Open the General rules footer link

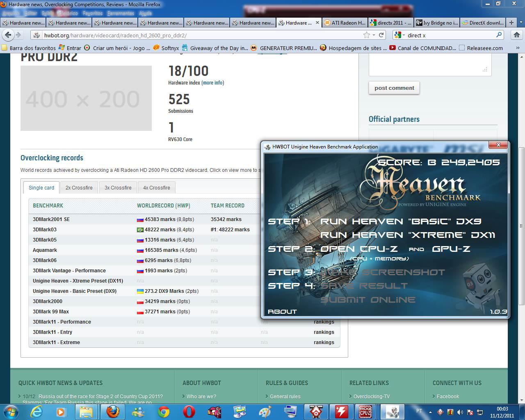285,397
